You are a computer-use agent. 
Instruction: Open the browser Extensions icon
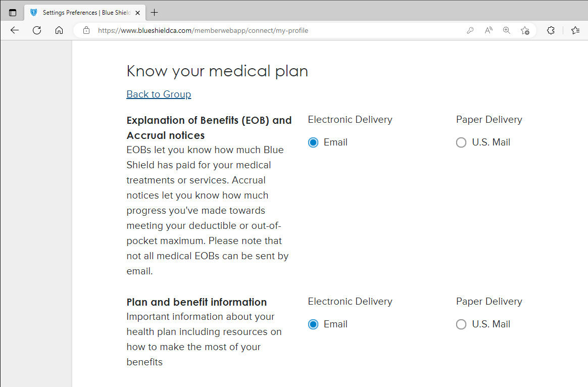tap(551, 30)
